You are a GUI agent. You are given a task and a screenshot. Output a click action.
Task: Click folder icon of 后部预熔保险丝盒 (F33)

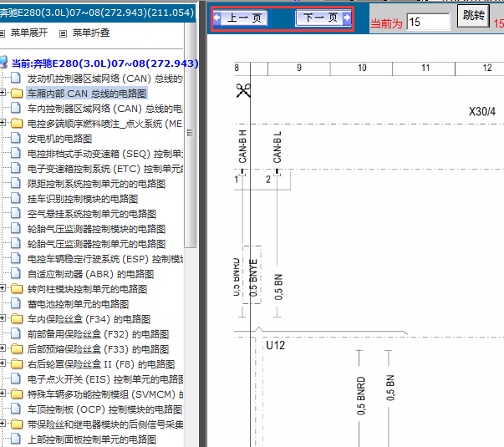tap(17, 348)
